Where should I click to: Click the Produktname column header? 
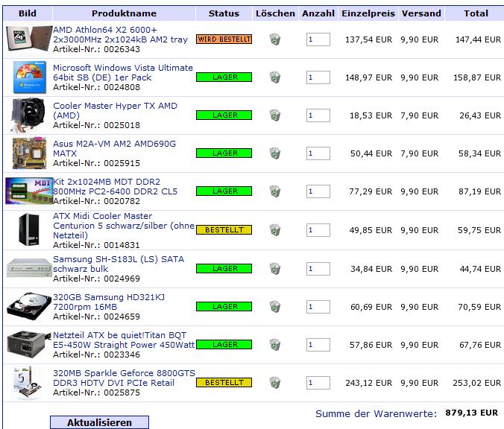tap(124, 13)
